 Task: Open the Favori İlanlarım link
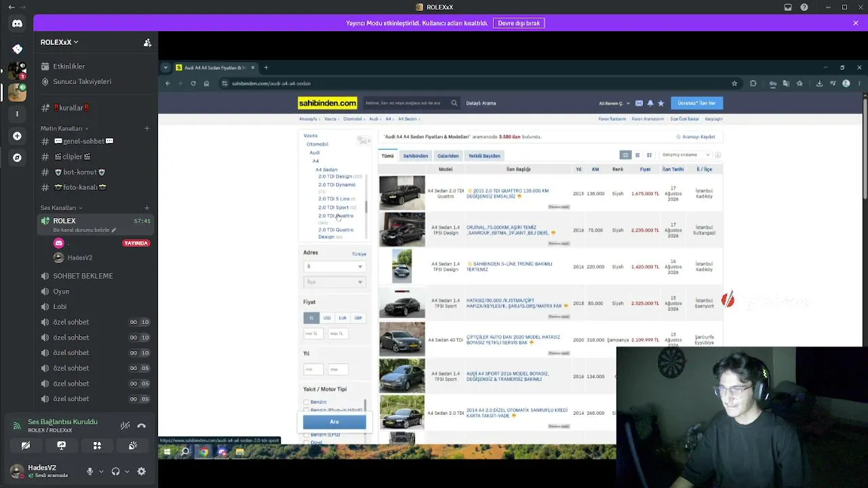[612, 119]
